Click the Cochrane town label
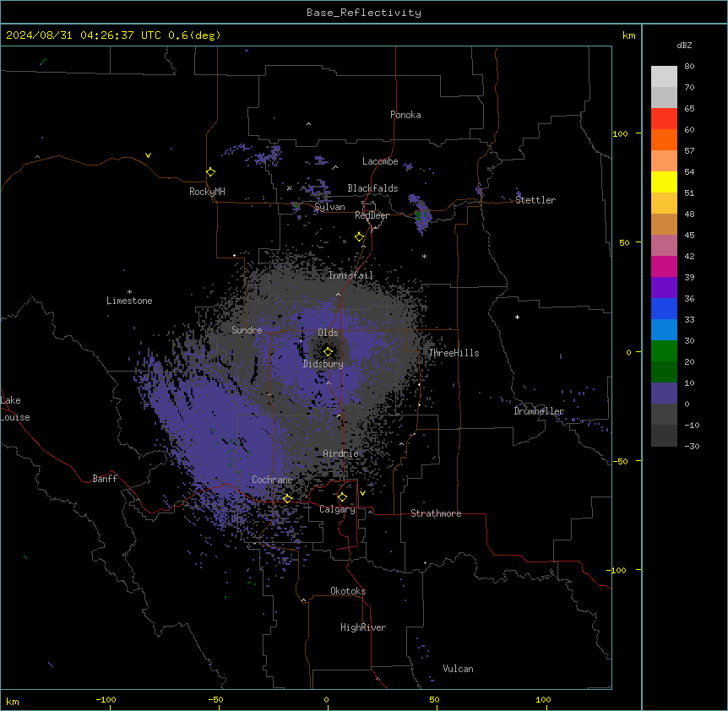 272,480
